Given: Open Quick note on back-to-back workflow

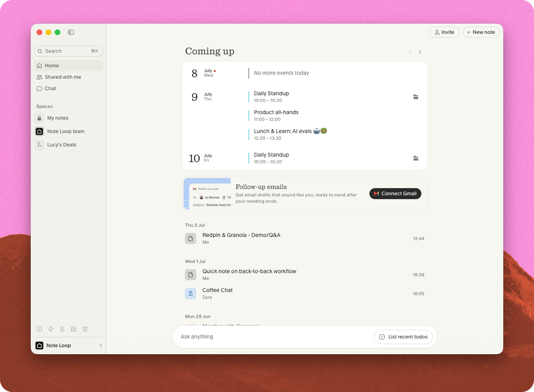Looking at the screenshot, I should click(x=305, y=275).
